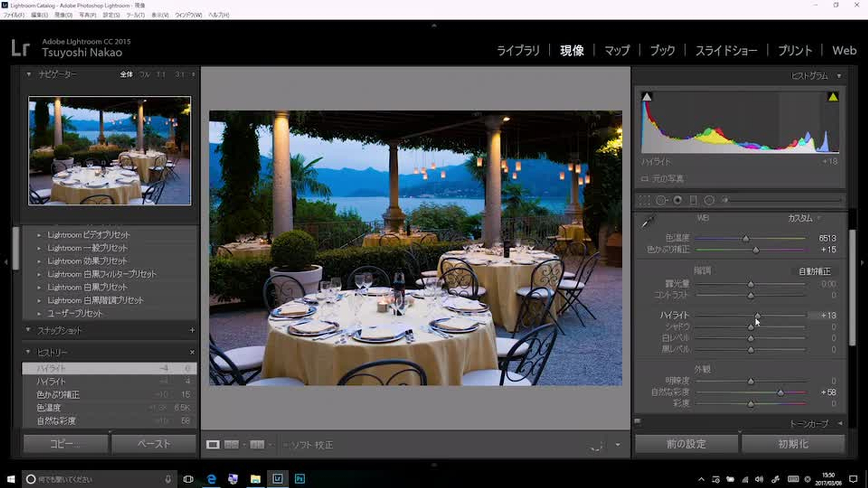Expand the ユーザープリセット preset folder
The height and width of the screenshot is (488, 868).
(x=39, y=313)
